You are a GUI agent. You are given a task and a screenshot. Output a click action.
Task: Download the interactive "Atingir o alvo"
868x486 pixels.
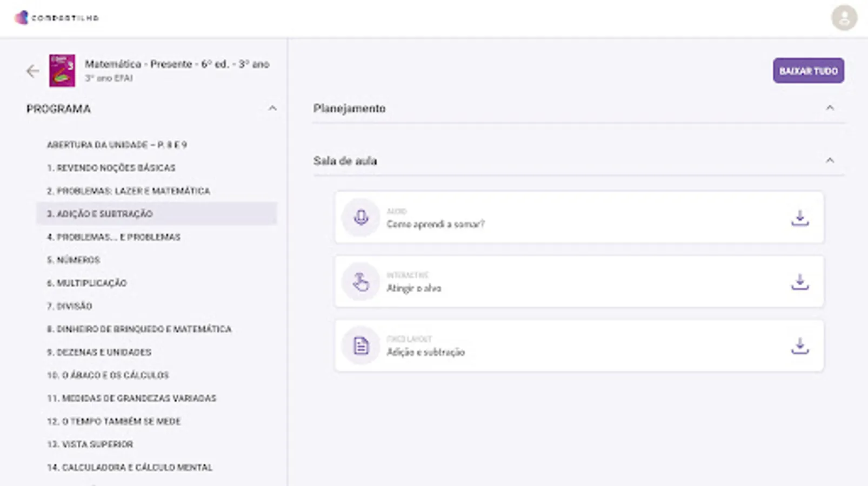(800, 281)
